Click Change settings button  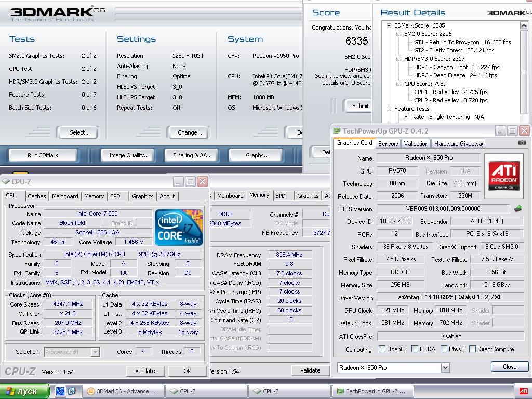[x=190, y=132]
